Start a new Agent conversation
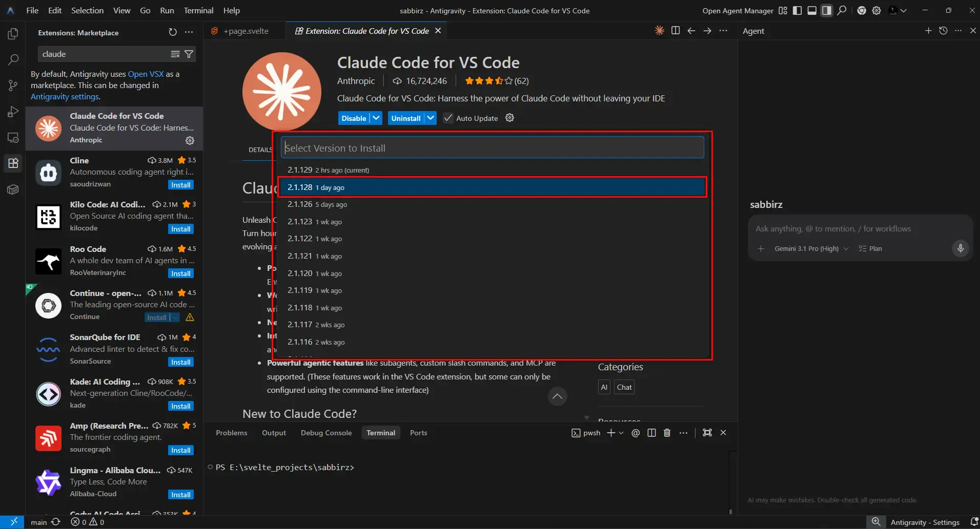Screen dimensions: 980x529 [928, 31]
